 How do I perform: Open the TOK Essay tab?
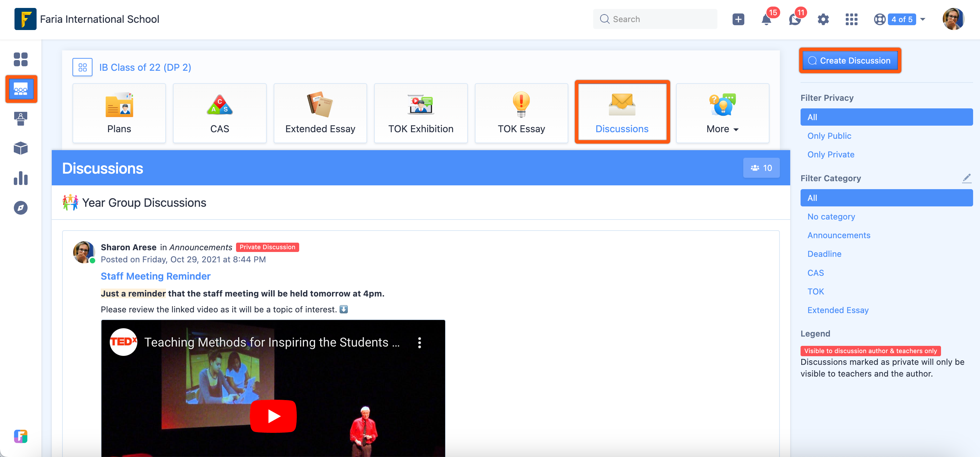(521, 114)
